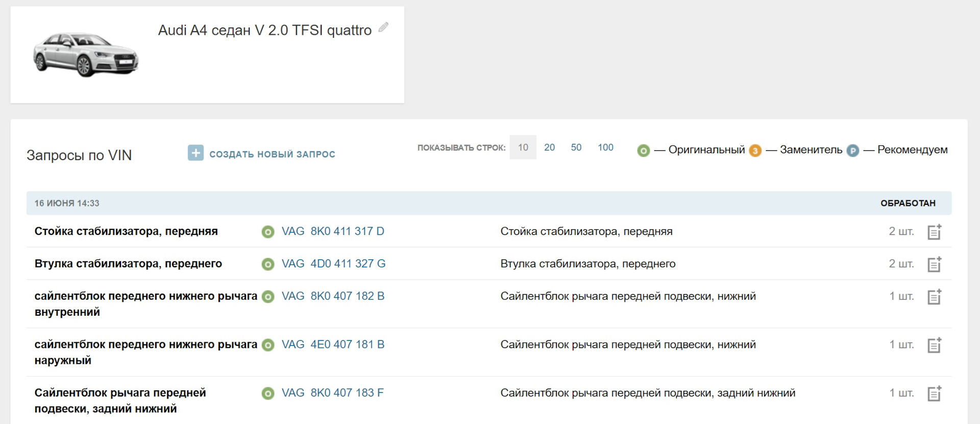Show 10 rows per page
Viewport: 980px width, 424px height.
point(523,148)
